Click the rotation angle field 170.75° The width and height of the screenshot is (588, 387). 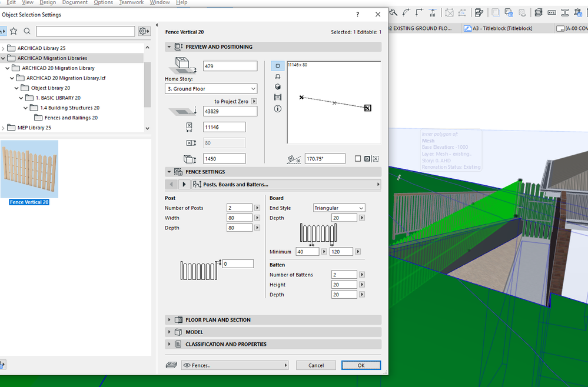tap(325, 159)
